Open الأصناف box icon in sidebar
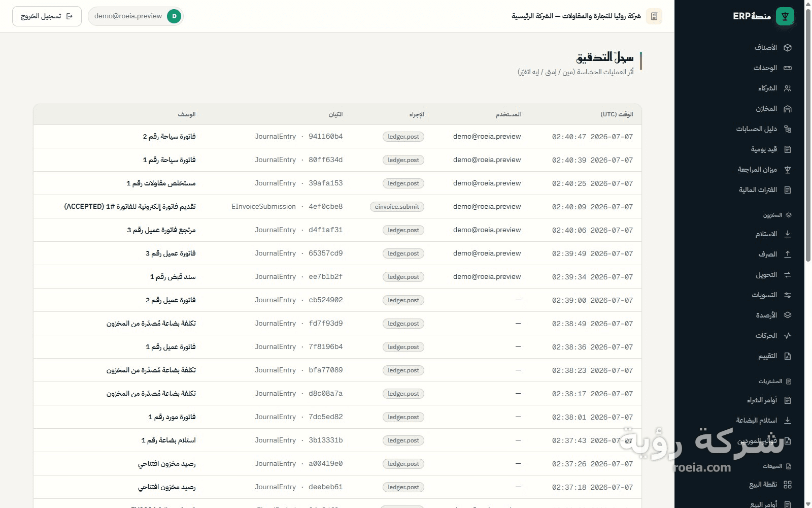812x508 pixels. (x=788, y=48)
